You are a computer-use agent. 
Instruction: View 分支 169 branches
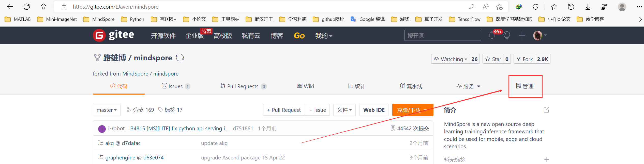pos(140,110)
